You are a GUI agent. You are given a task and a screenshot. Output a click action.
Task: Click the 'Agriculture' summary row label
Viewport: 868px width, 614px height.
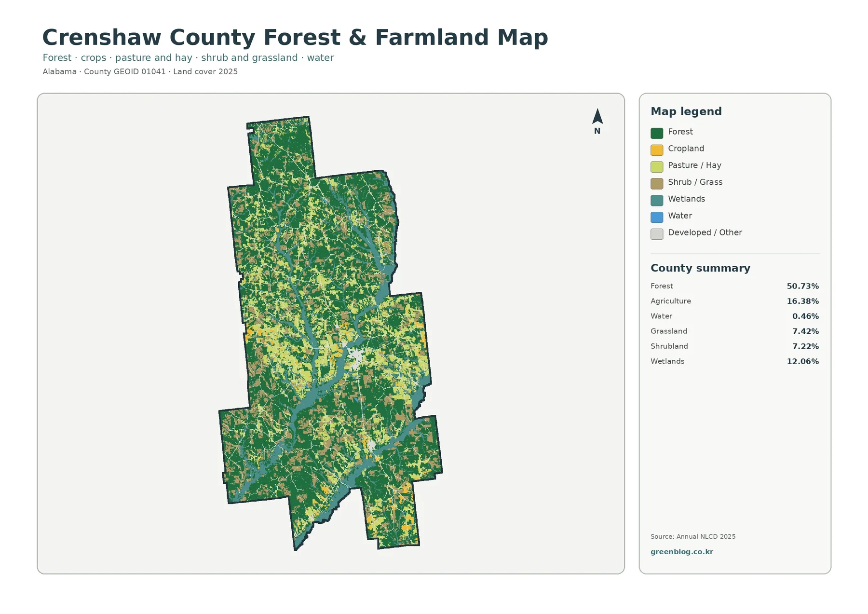click(x=670, y=301)
